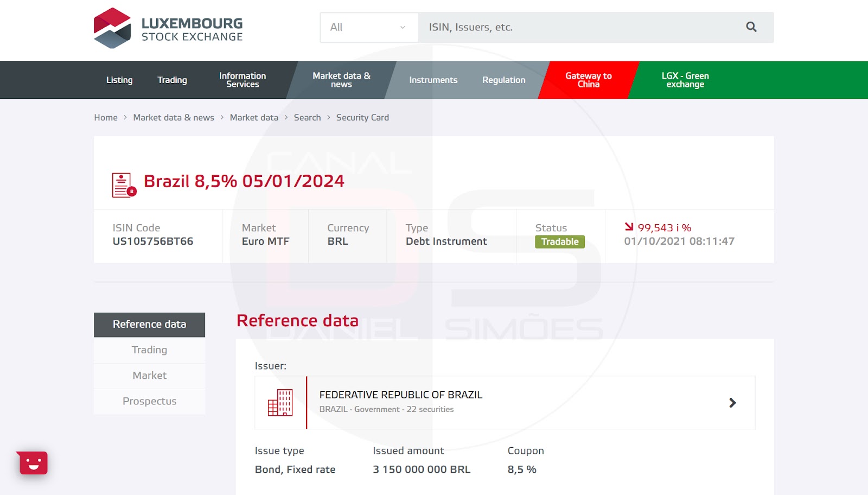Go to LGX - Green exchange
868x495 pixels.
pyautogui.click(x=685, y=80)
